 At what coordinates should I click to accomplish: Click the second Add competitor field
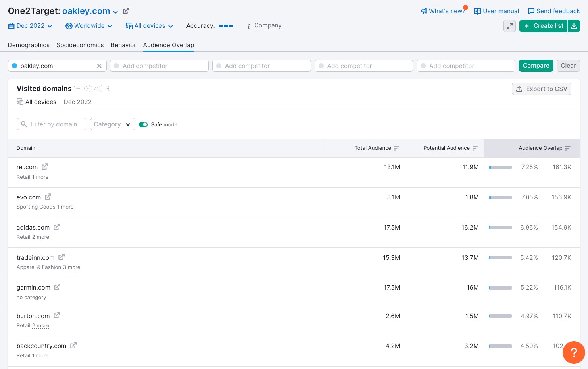[x=261, y=66]
